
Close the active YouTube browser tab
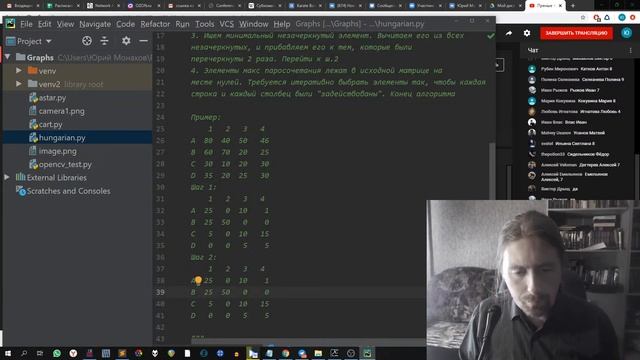560,6
